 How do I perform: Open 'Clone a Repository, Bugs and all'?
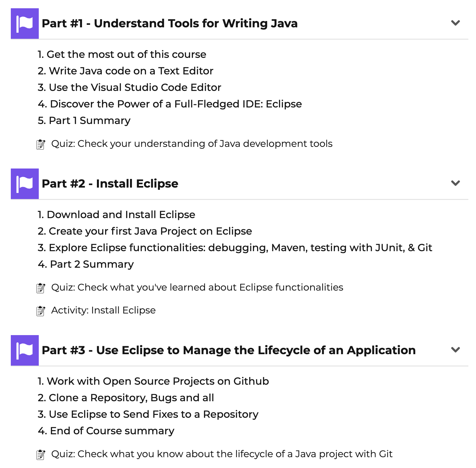pyautogui.click(x=126, y=398)
